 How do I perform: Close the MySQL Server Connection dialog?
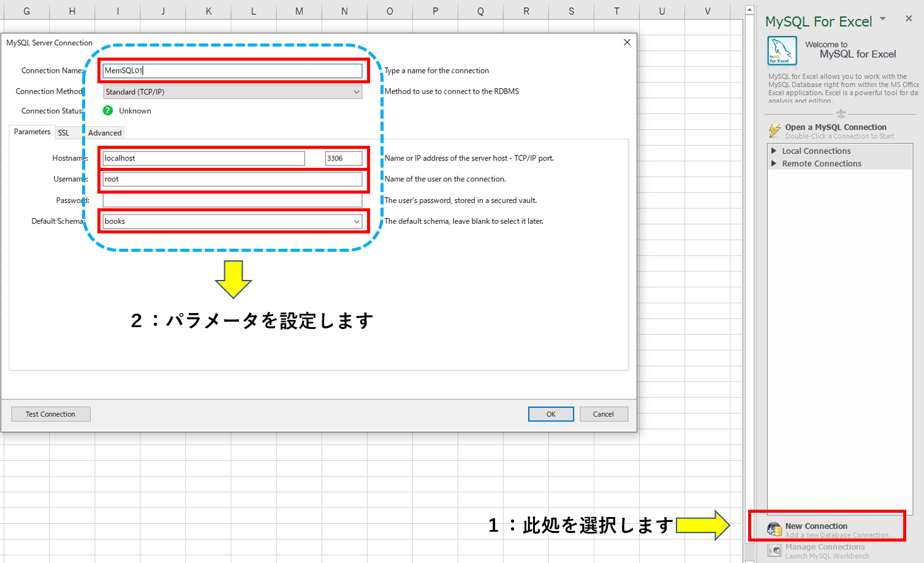pos(627,42)
